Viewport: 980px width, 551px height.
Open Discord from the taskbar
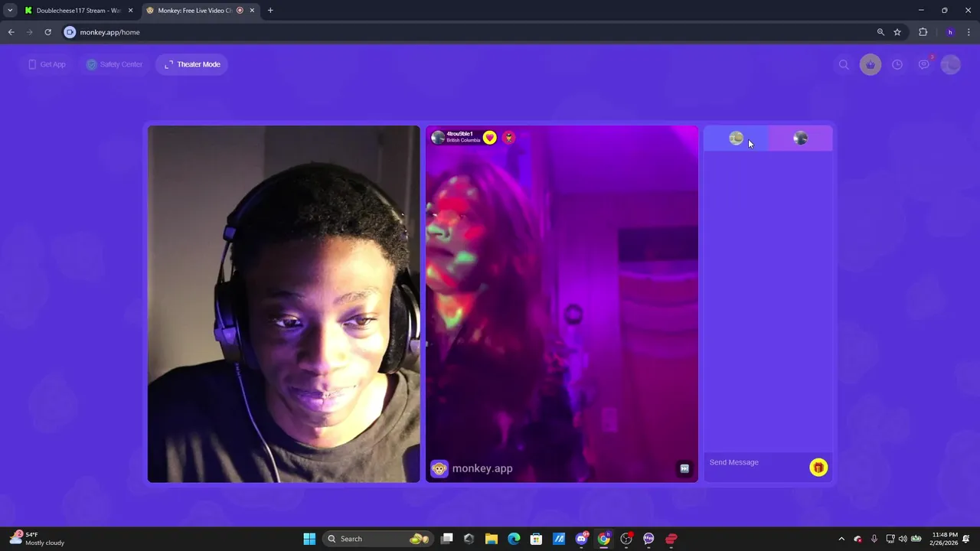coord(581,539)
